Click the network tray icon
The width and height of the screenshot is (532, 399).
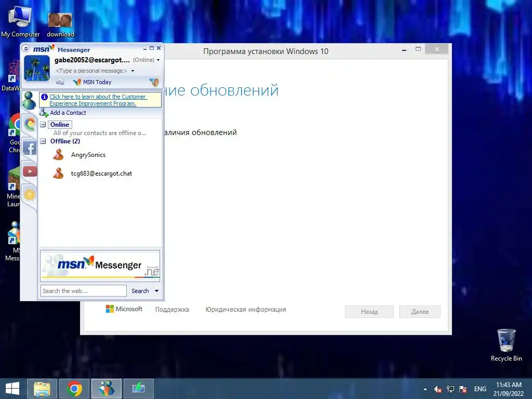450,389
